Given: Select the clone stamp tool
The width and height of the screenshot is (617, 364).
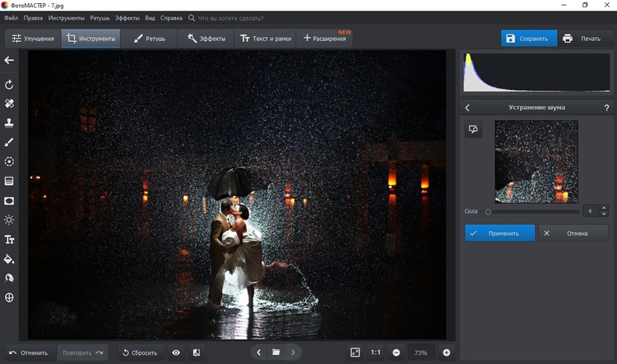Looking at the screenshot, I should click(x=10, y=122).
